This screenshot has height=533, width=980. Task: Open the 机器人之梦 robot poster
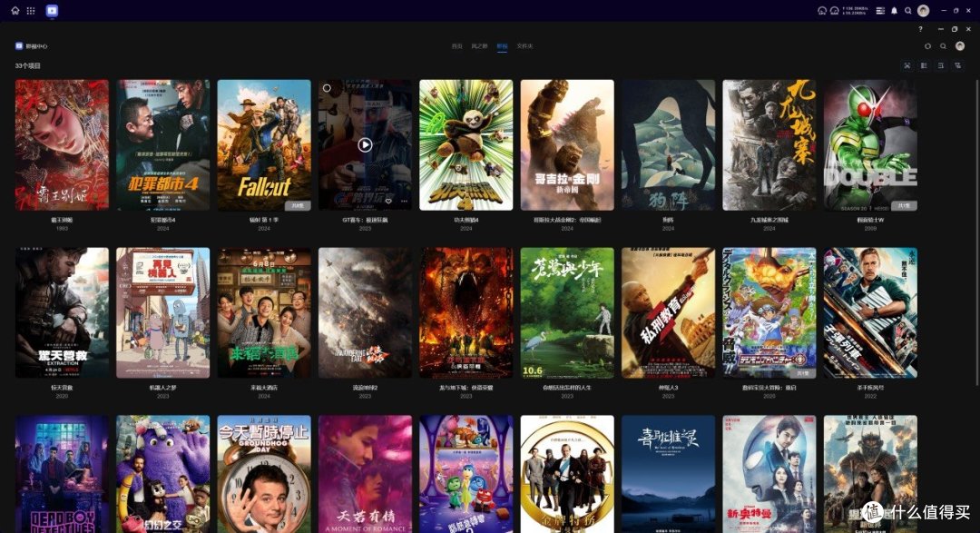click(163, 312)
